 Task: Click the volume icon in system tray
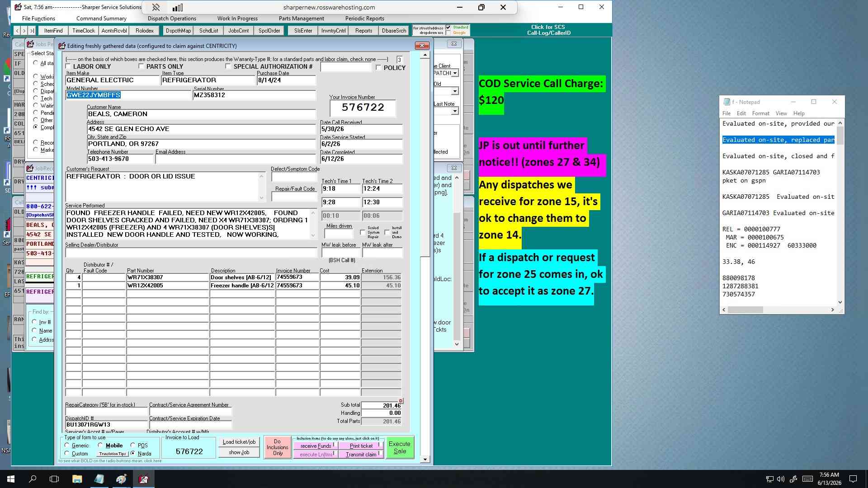[781, 479]
